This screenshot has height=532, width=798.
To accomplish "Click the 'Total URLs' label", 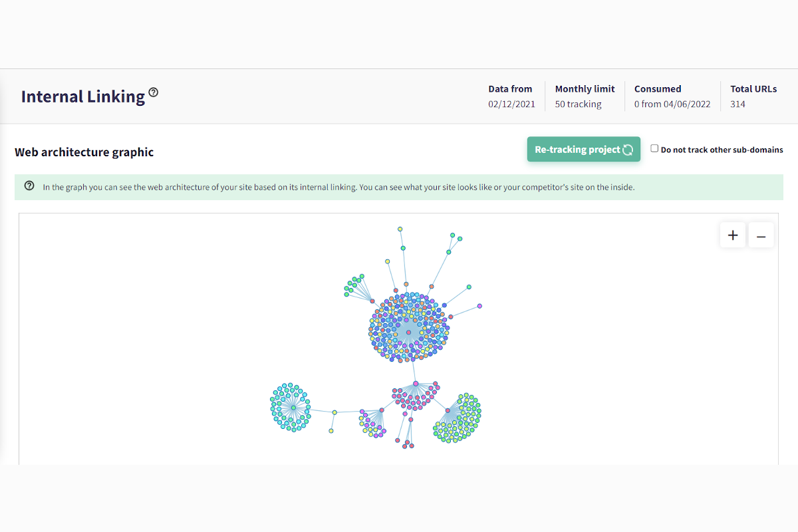I will pyautogui.click(x=753, y=89).
